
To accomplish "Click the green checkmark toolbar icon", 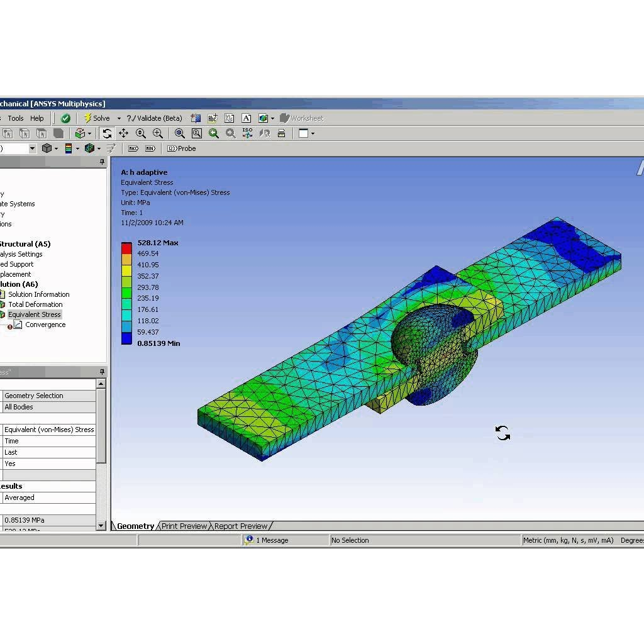I will (x=65, y=118).
